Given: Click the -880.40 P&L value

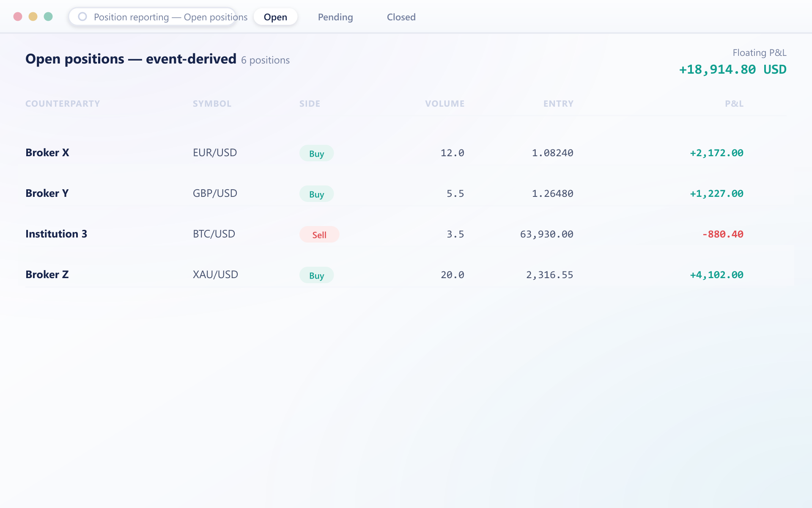Looking at the screenshot, I should pos(723,234).
